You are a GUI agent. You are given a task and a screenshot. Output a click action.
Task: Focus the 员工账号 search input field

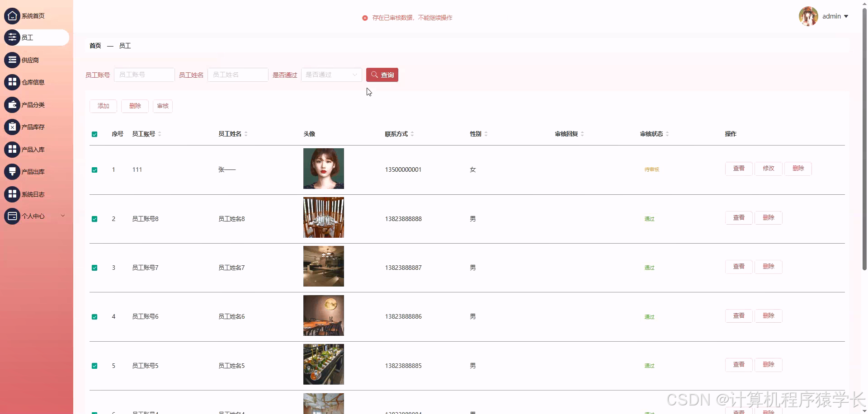click(x=144, y=75)
